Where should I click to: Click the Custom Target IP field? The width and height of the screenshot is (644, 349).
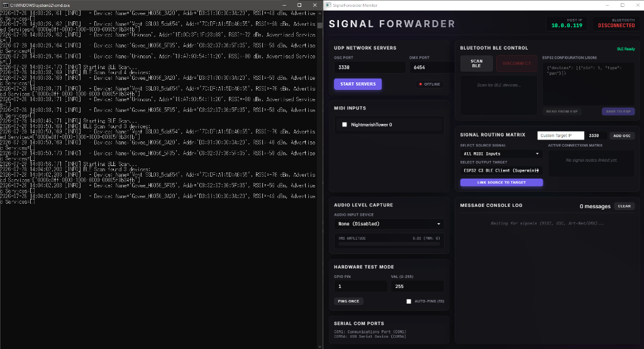[560, 135]
